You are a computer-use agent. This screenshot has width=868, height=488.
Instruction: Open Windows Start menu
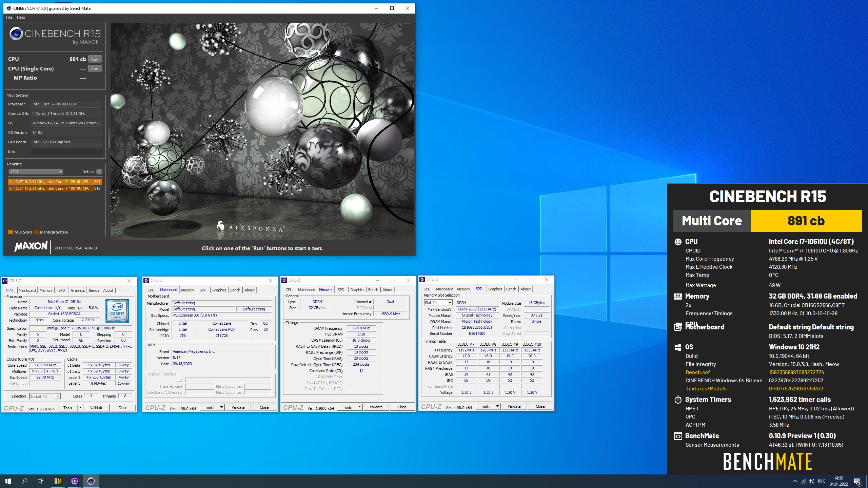coord(8,481)
